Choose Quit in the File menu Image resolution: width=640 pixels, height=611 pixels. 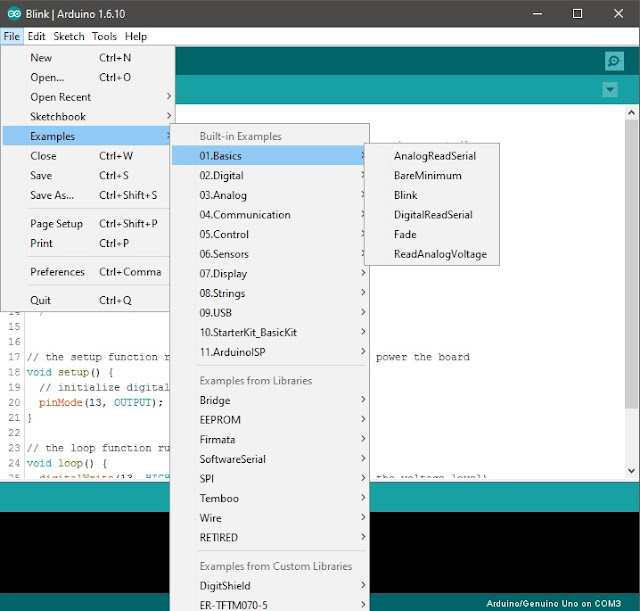tap(86, 300)
